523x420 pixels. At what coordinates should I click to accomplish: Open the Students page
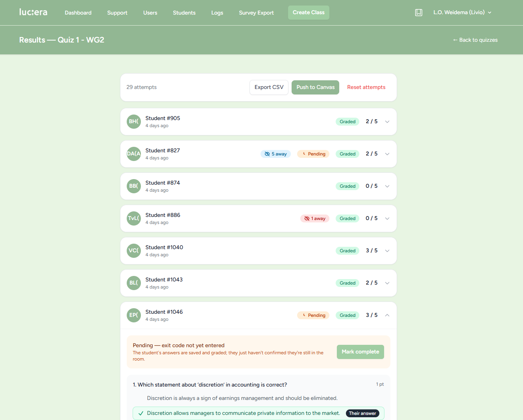(184, 13)
